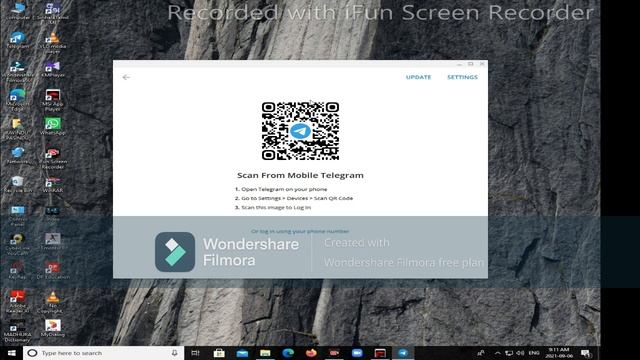The width and height of the screenshot is (640, 360).
Task: Open MADHURA Dictionary desktop shortcut
Action: tap(18, 331)
